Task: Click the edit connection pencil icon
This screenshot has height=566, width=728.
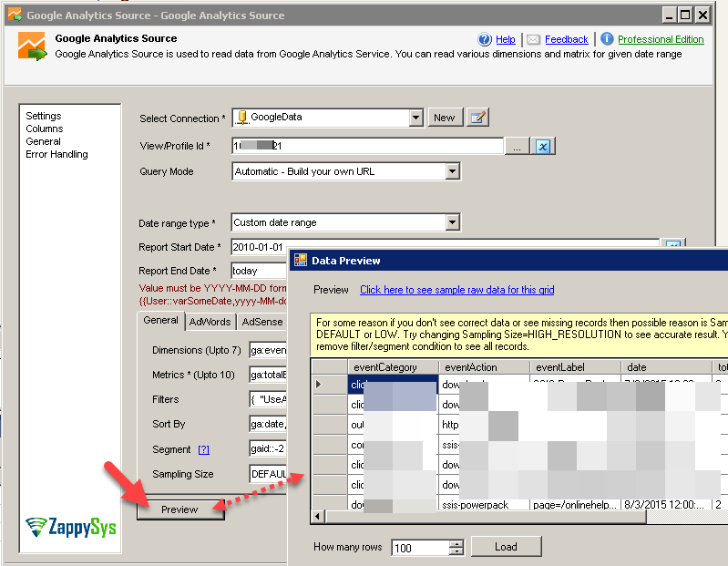Action: [x=477, y=118]
